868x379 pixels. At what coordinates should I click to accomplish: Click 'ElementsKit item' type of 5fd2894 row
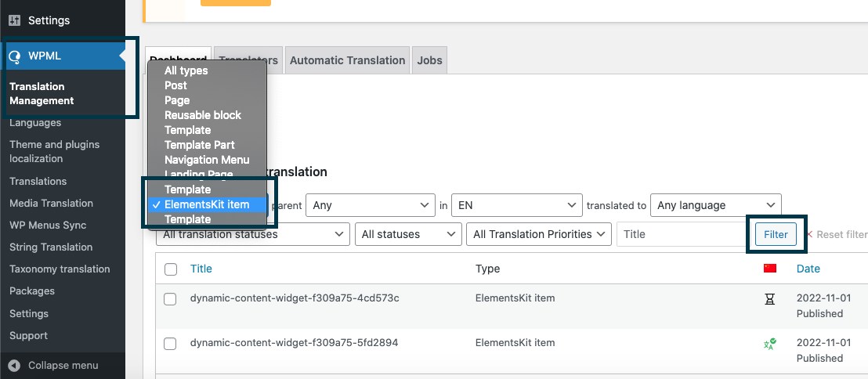(x=515, y=343)
